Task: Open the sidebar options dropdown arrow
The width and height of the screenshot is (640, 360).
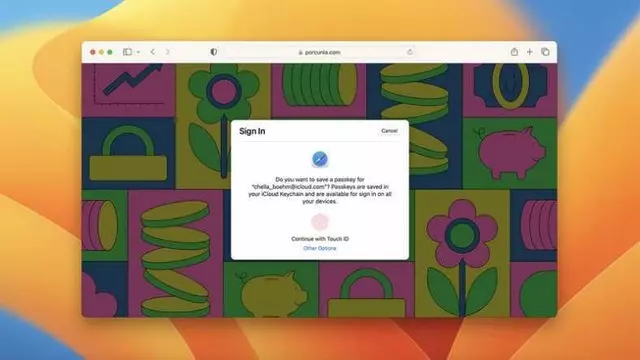Action: 138,52
